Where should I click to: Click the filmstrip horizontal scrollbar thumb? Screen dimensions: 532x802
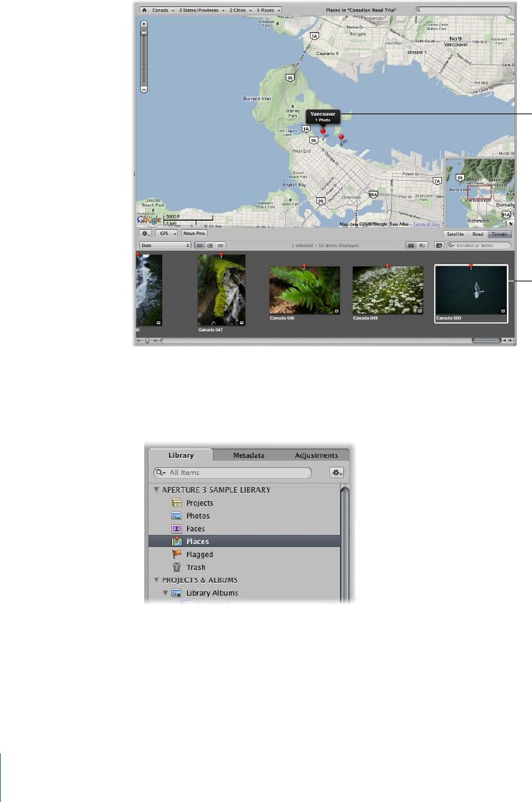486,340
